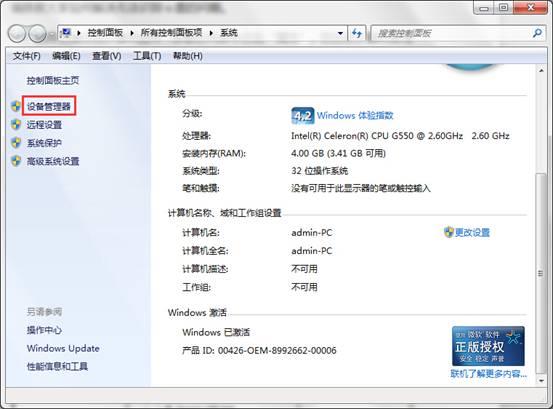
Task: Open 性能信息和工具 link
Action: coord(57,366)
